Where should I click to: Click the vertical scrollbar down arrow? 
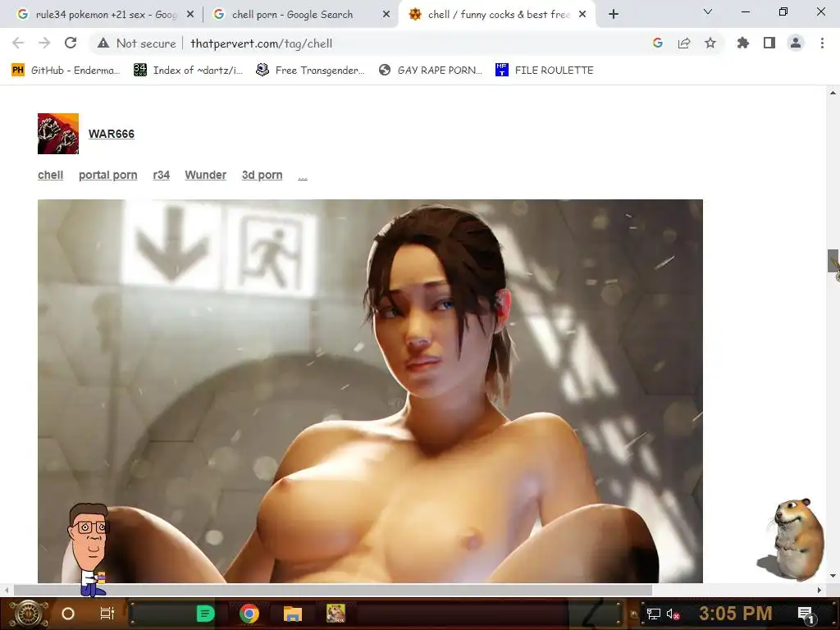pyautogui.click(x=833, y=576)
